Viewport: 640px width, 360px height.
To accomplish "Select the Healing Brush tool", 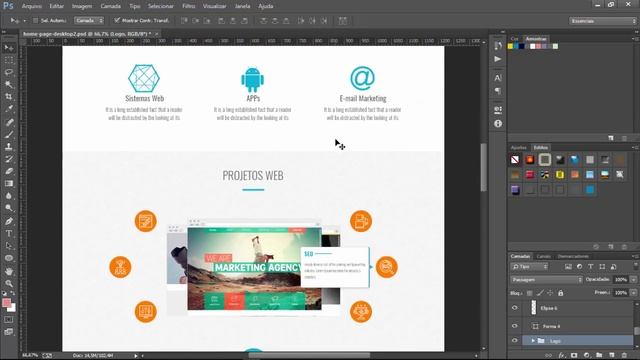I will pyautogui.click(x=9, y=122).
